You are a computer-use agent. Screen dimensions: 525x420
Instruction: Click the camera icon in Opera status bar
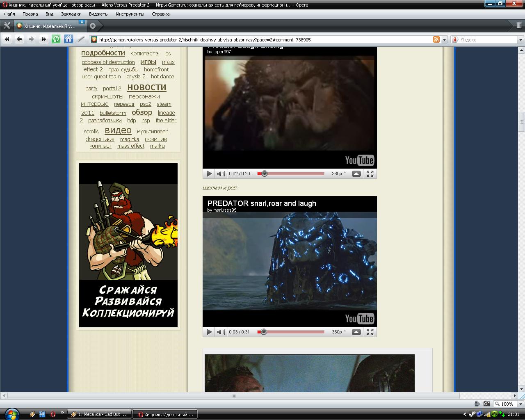pyautogui.click(x=486, y=404)
